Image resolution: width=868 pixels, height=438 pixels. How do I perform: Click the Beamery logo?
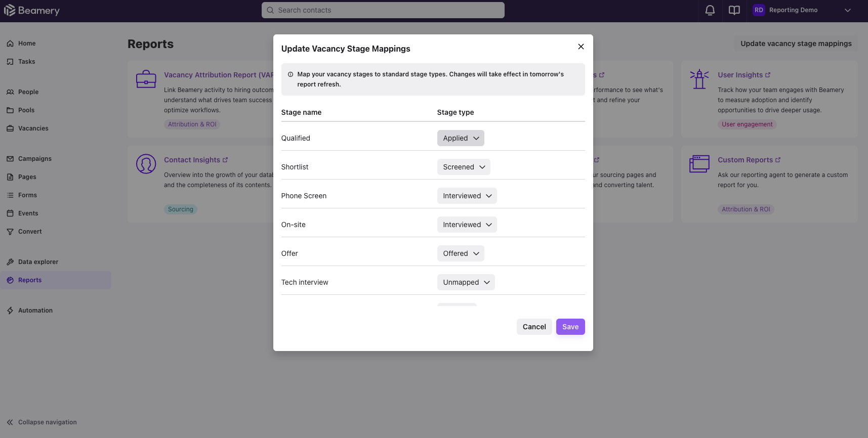[32, 11]
